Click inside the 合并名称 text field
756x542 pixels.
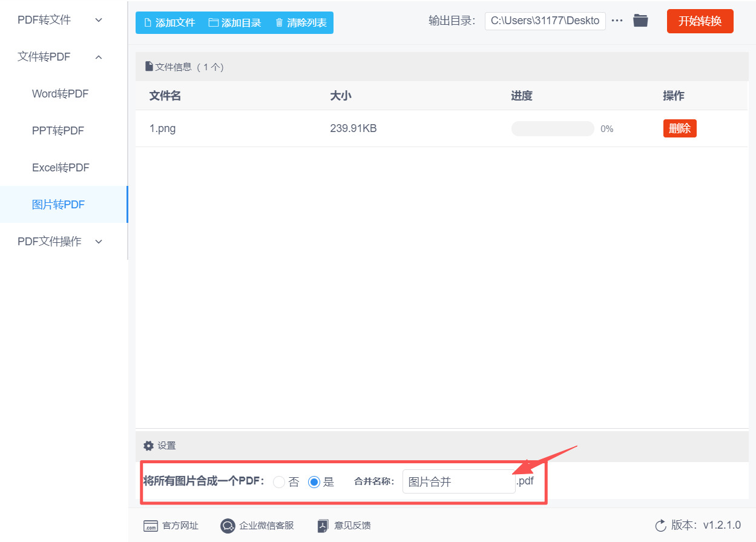click(458, 481)
